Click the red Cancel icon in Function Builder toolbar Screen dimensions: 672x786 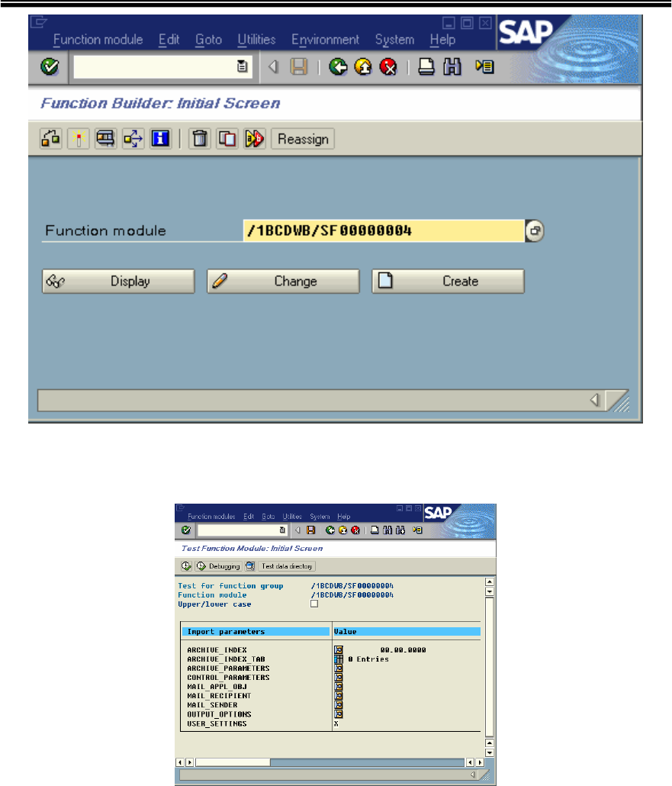387,66
